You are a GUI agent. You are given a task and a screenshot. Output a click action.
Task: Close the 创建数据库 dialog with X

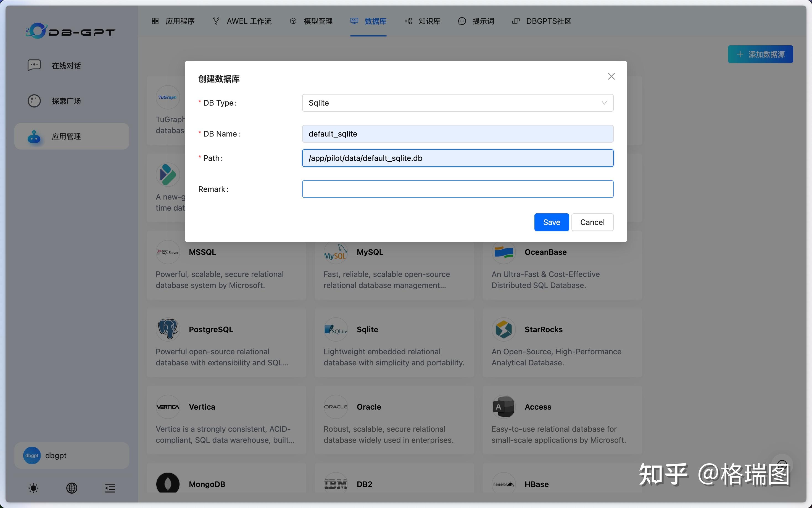click(611, 76)
